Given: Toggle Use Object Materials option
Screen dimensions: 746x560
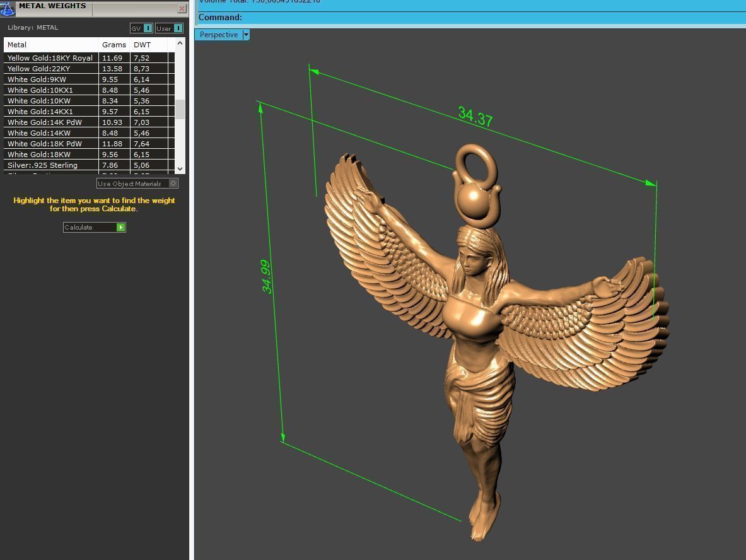Looking at the screenshot, I should (x=137, y=184).
